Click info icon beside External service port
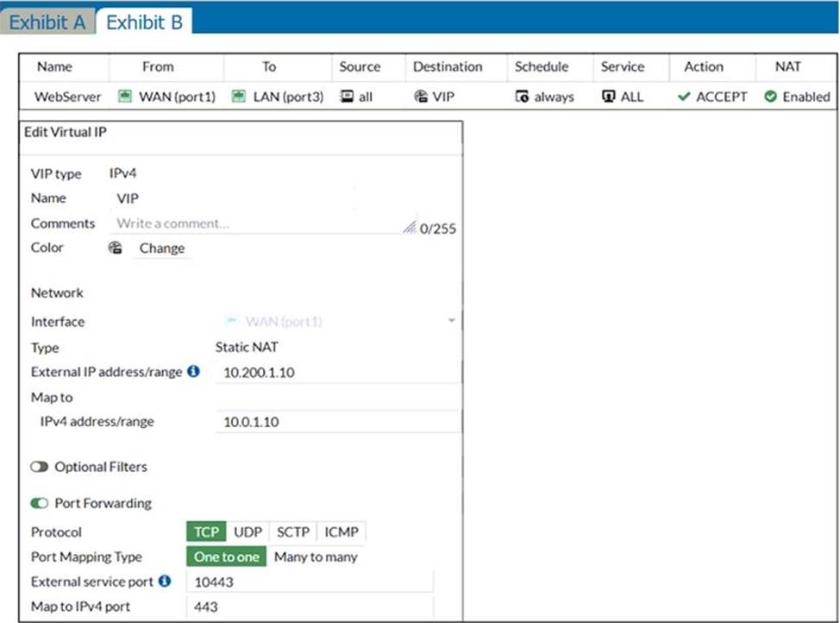Screen dimensions: 840x623 (x=166, y=582)
